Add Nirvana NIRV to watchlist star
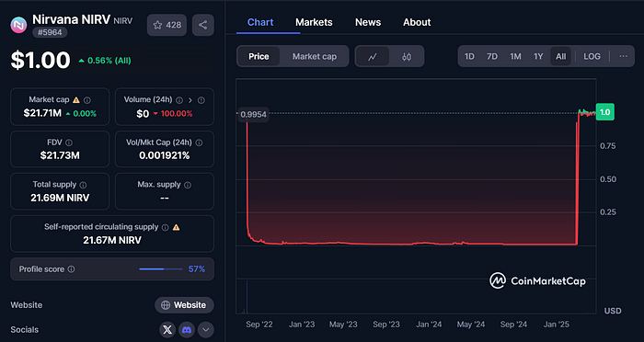The height and width of the screenshot is (342, 644). [167, 25]
